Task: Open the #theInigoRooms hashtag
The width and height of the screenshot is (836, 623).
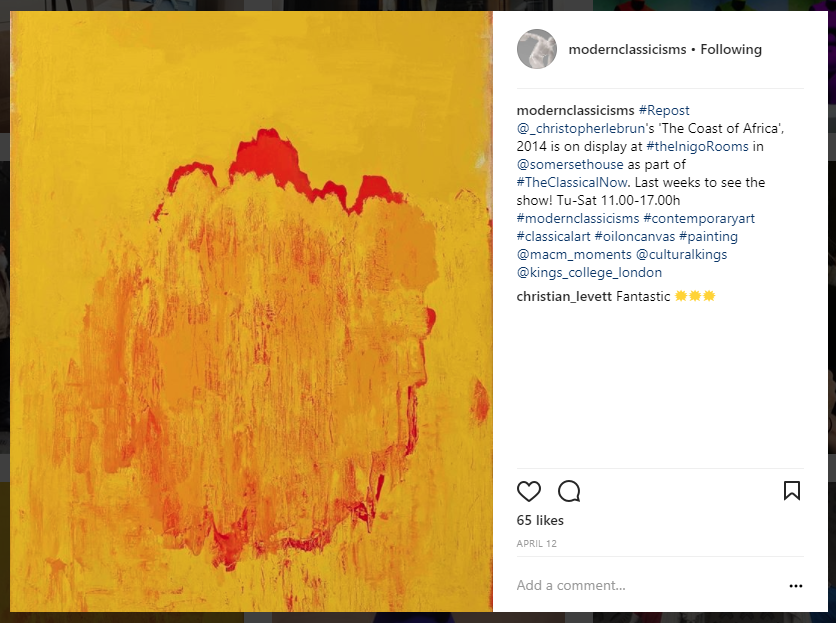Action: [697, 147]
